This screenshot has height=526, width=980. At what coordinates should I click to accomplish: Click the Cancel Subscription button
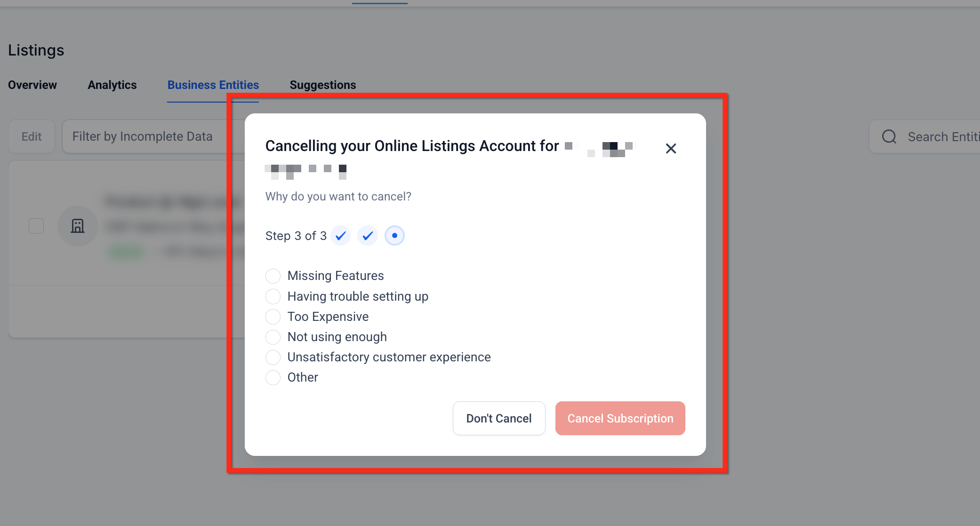(620, 418)
